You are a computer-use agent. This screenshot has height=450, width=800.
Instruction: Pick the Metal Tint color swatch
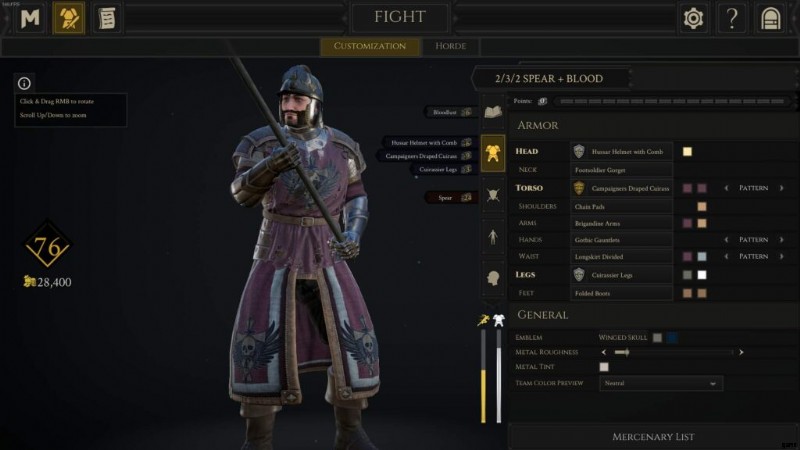[x=604, y=367]
